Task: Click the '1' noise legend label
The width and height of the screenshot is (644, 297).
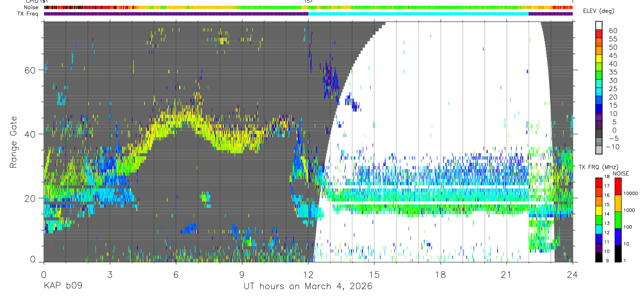Action: pyautogui.click(x=626, y=261)
